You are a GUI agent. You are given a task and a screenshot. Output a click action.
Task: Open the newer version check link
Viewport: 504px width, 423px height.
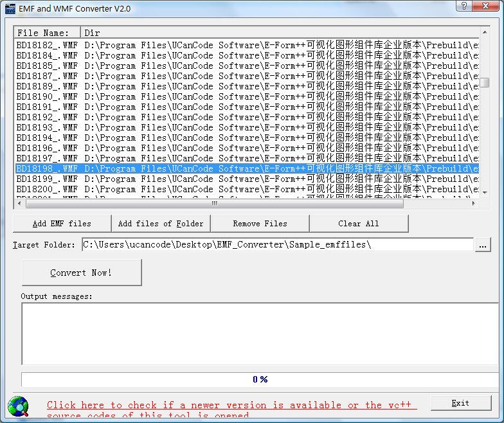point(231,405)
